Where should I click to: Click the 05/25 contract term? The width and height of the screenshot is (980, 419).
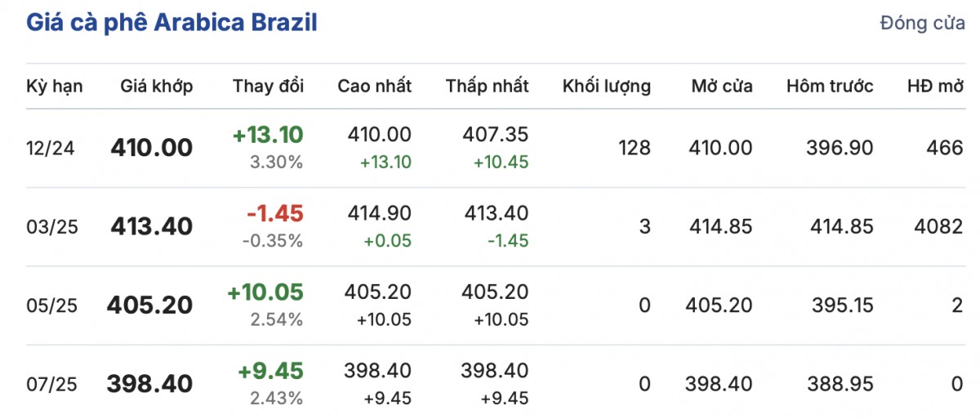(x=52, y=305)
